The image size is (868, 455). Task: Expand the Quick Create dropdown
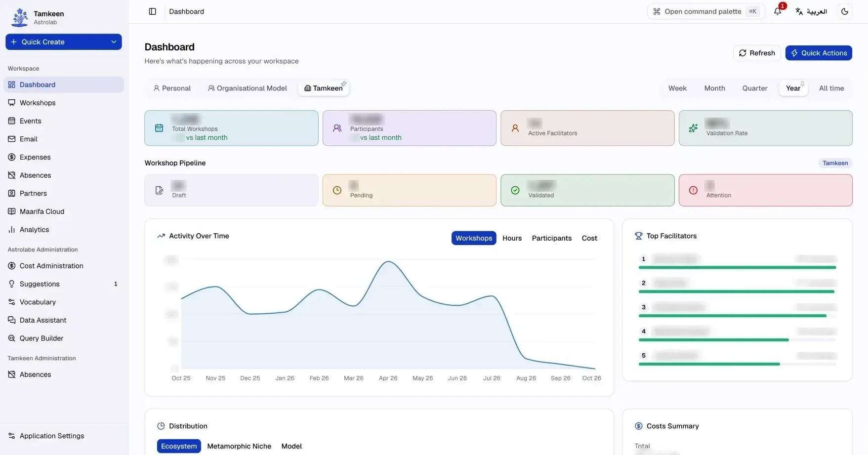tap(64, 42)
